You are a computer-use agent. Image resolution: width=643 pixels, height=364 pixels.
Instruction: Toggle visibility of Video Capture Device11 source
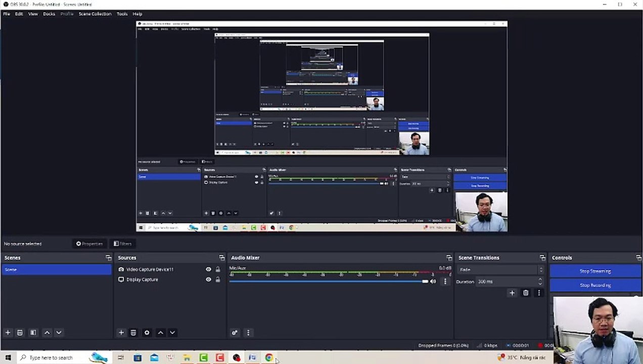point(208,269)
